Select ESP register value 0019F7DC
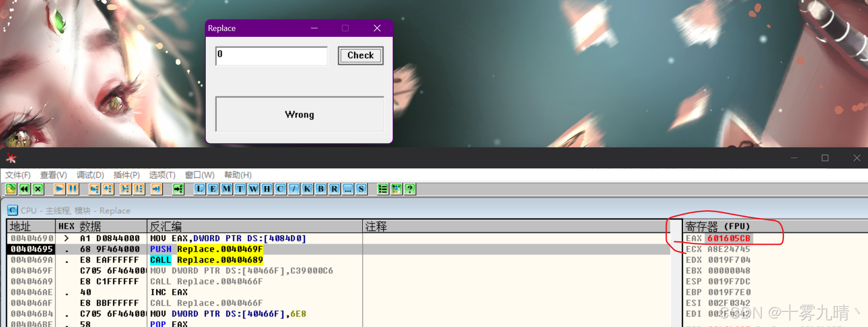Image resolution: width=868 pixels, height=327 pixels. [729, 282]
